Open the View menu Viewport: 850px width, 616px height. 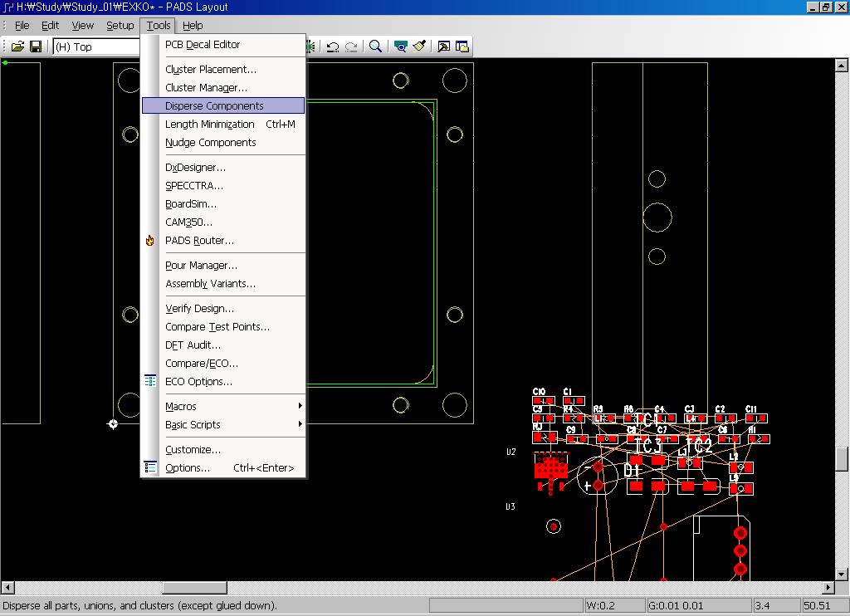82,26
